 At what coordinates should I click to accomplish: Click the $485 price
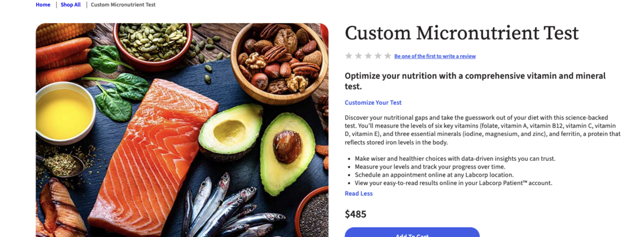point(355,214)
